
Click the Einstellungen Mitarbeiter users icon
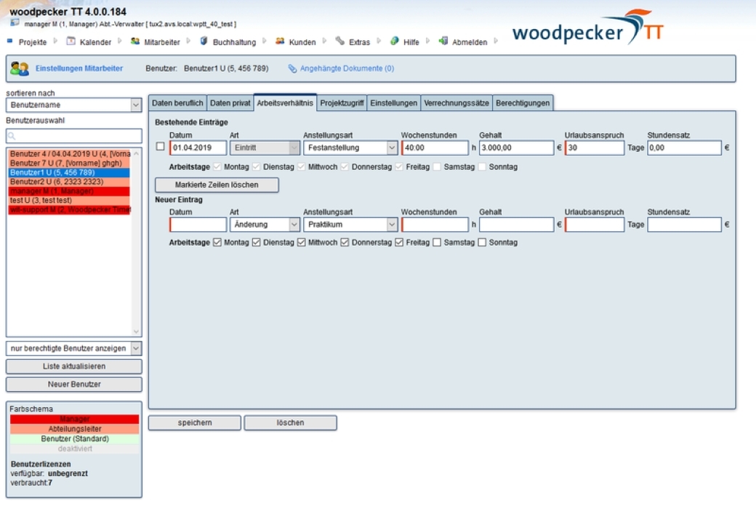coord(20,68)
